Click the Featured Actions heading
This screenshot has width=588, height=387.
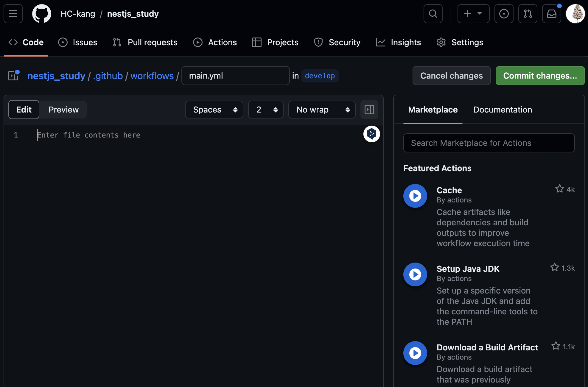coord(437,168)
